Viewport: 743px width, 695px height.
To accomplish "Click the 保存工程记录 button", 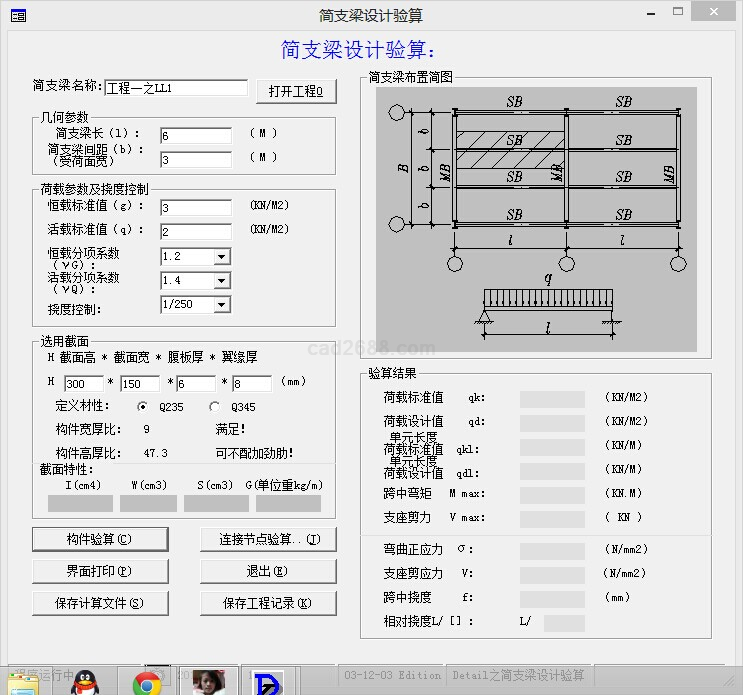I will tap(269, 604).
